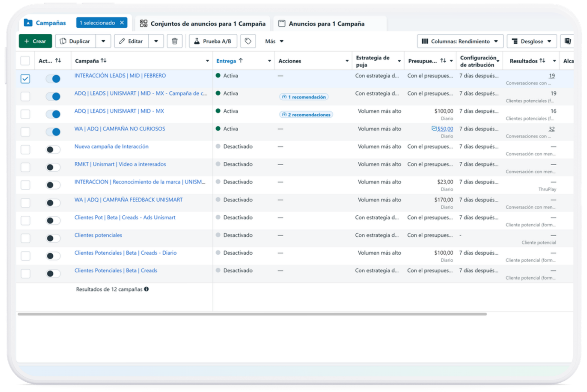Click the budget icon next to $50,00
Image resolution: width=587 pixels, height=392 pixels.
[434, 129]
